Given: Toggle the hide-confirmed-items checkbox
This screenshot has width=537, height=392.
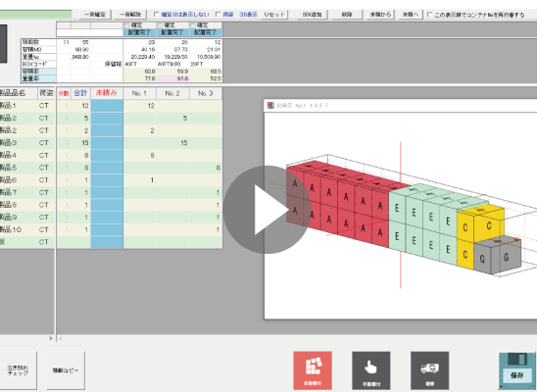Looking at the screenshot, I should (x=157, y=15).
